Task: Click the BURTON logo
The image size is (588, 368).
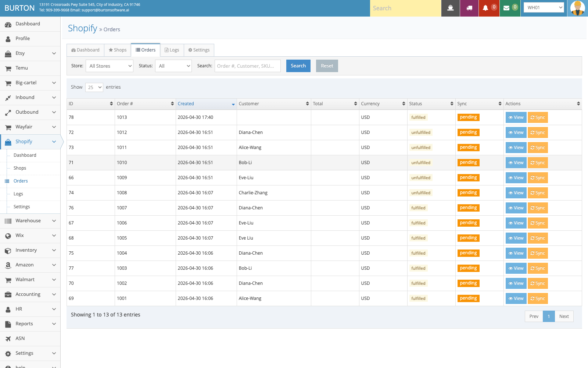Action: pos(19,8)
